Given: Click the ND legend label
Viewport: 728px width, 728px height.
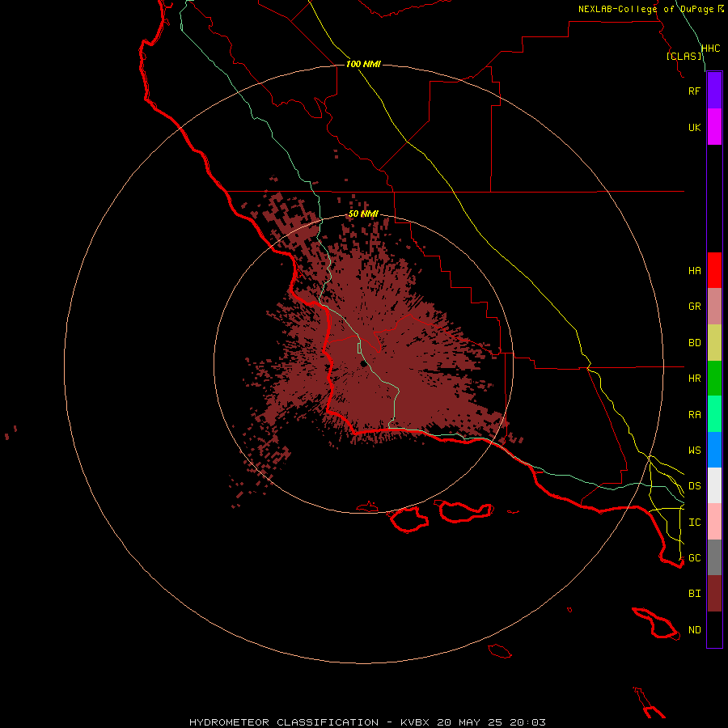Looking at the screenshot, I should click(x=694, y=630).
